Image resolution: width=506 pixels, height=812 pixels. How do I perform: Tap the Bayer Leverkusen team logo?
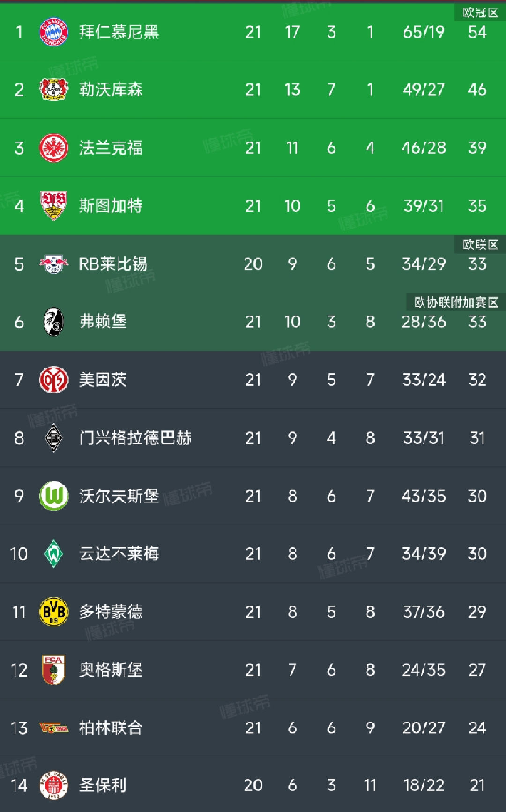click(x=54, y=90)
